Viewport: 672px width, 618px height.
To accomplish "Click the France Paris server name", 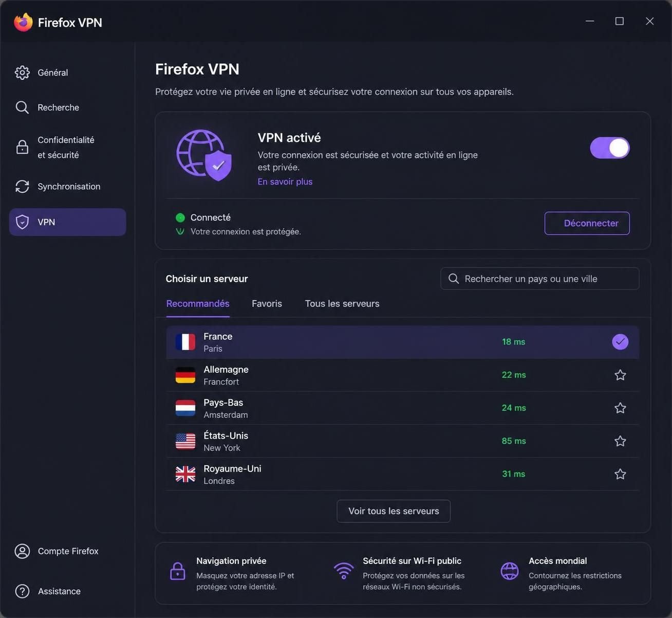I will coord(218,342).
